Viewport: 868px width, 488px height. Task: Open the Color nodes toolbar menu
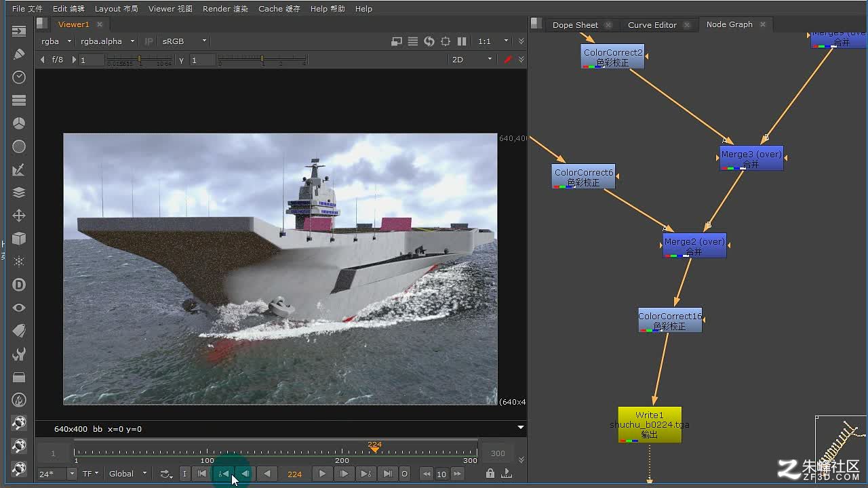click(19, 123)
